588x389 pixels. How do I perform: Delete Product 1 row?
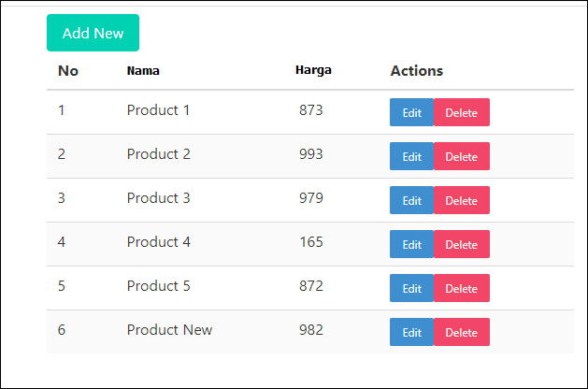point(461,113)
